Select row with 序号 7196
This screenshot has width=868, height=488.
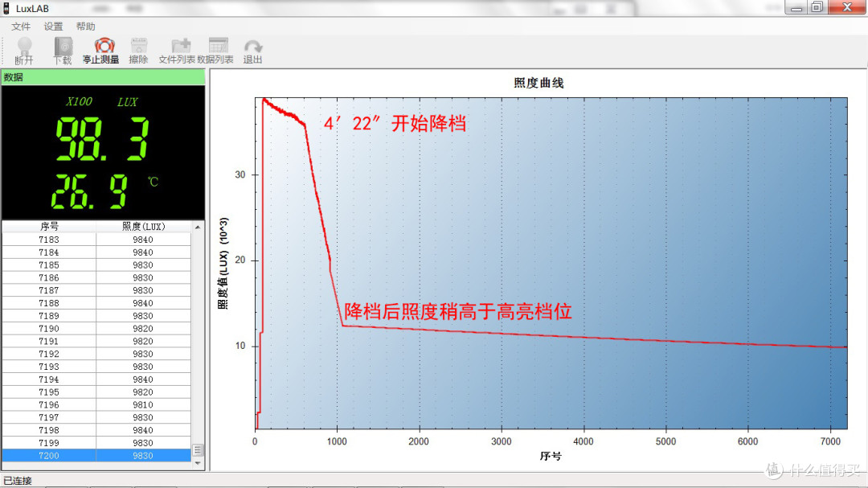pos(96,405)
